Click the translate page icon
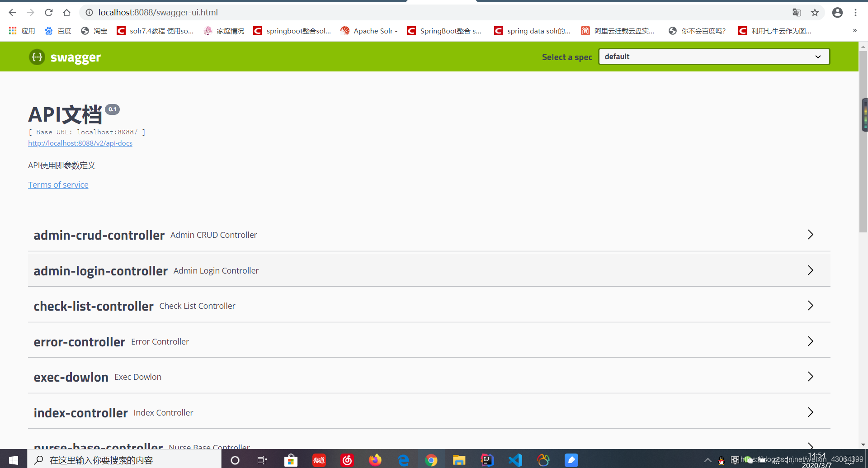The height and width of the screenshot is (468, 868). tap(797, 13)
